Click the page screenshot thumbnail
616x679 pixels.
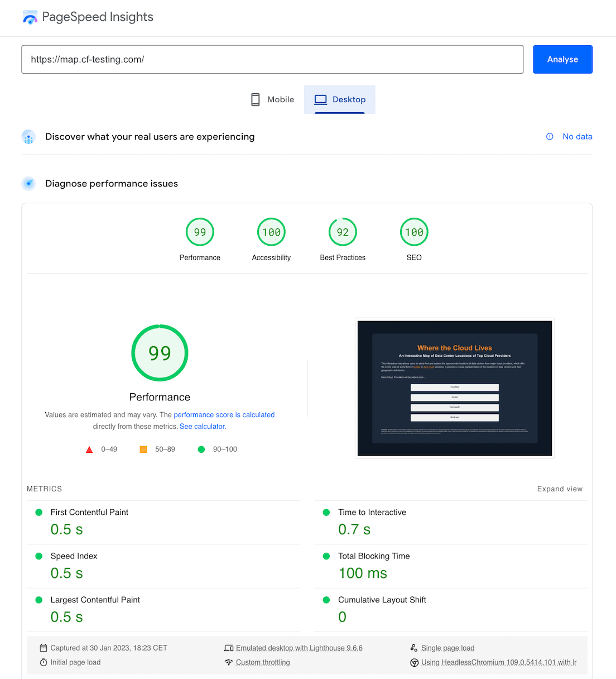tap(455, 389)
